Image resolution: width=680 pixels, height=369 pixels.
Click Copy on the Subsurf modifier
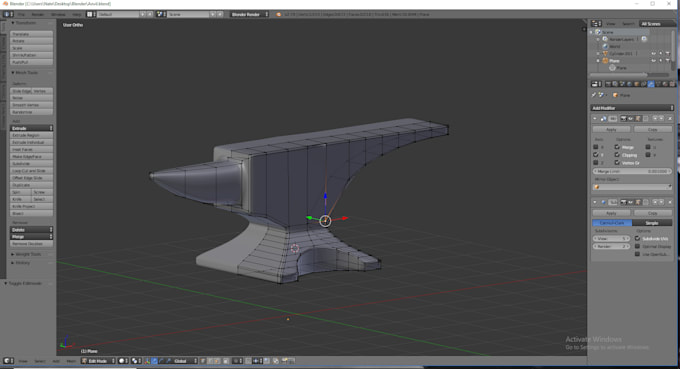click(653, 213)
